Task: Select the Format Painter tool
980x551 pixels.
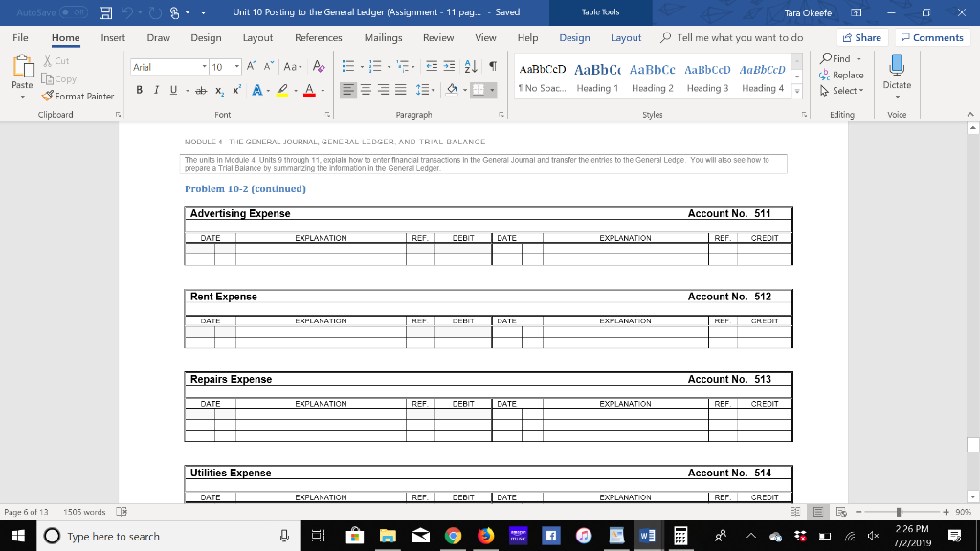Action: point(78,96)
